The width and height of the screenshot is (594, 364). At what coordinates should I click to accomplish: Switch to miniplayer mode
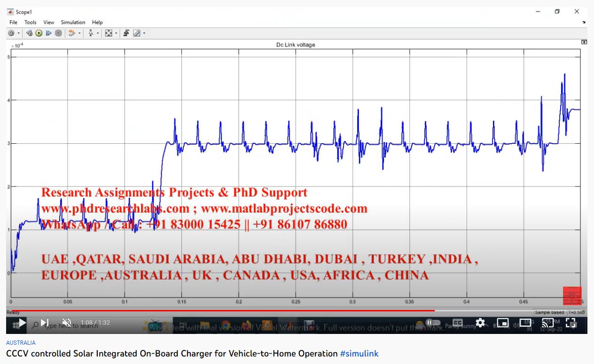[503, 323]
